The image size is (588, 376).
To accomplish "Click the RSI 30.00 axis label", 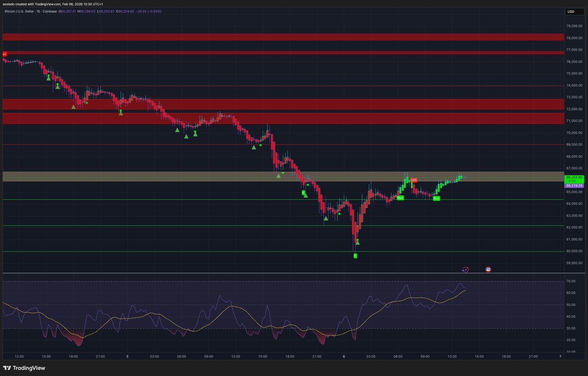I will point(571,328).
